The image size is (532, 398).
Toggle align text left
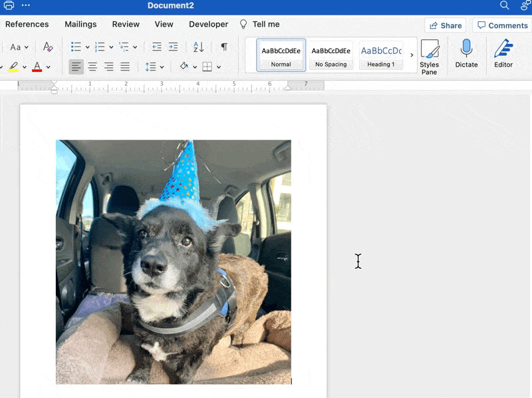(x=76, y=67)
